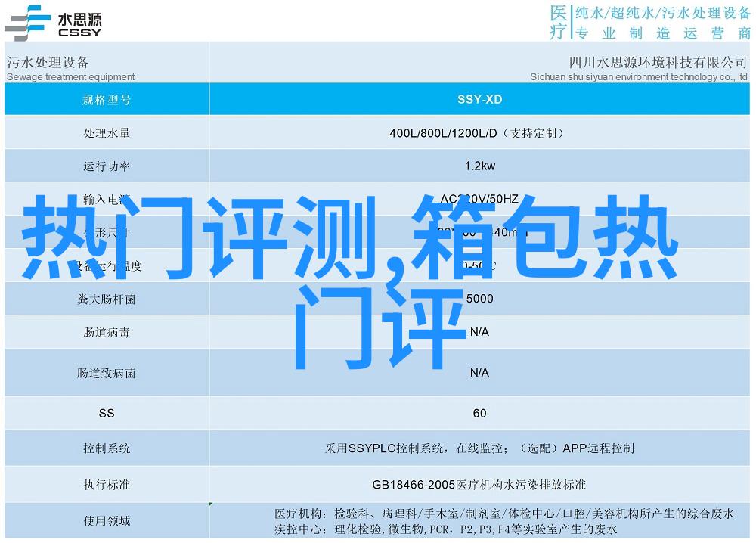Image resolution: width=756 pixels, height=543 pixels.
Task: Click the '专业制造运营商' tagline
Action: pyautogui.click(x=663, y=33)
